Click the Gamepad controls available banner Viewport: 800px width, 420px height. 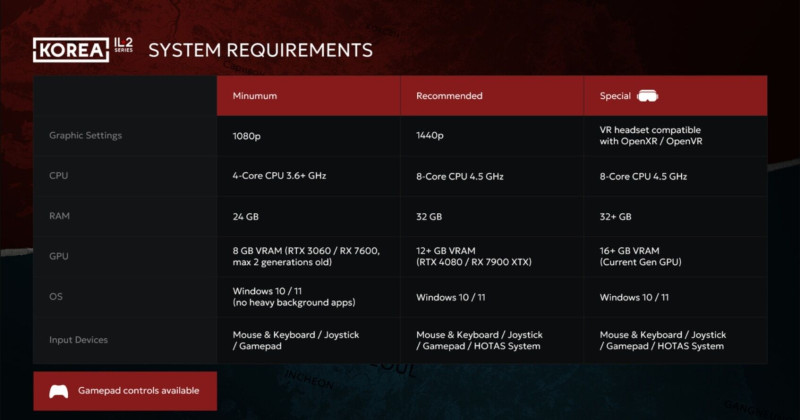click(125, 391)
